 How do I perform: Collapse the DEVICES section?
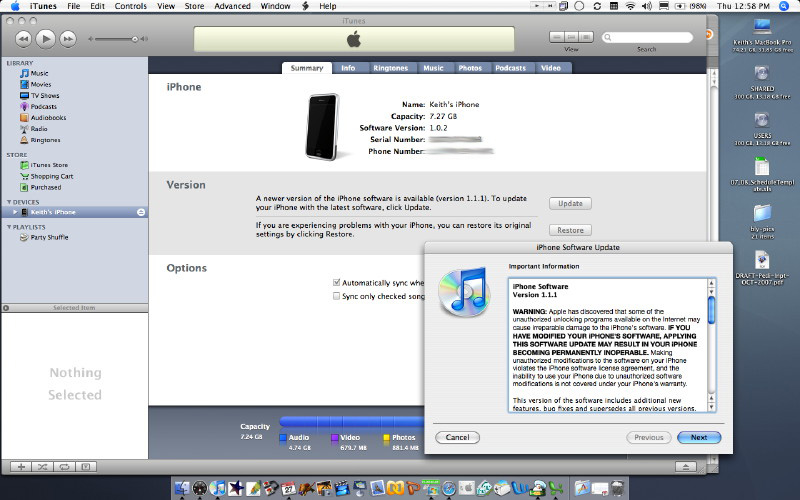9,203
